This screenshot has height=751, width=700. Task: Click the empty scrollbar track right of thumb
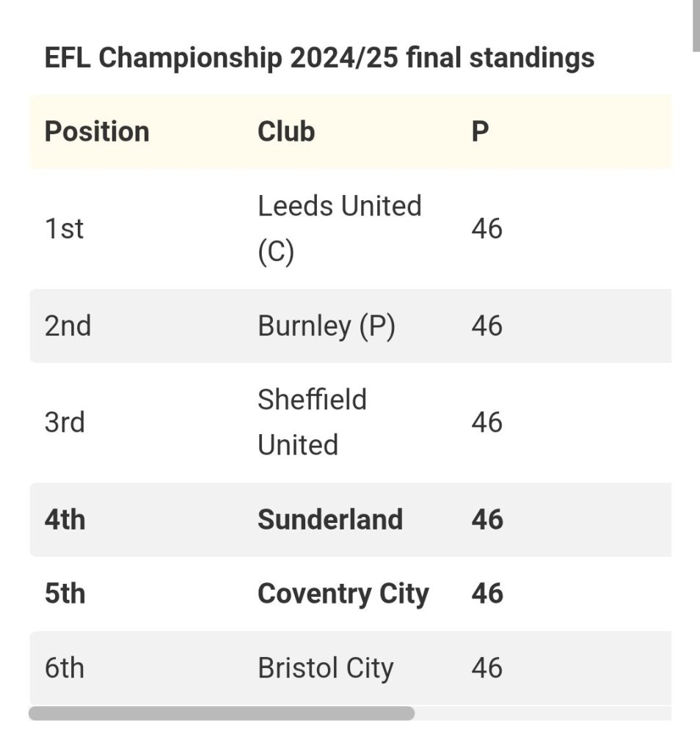click(x=543, y=713)
